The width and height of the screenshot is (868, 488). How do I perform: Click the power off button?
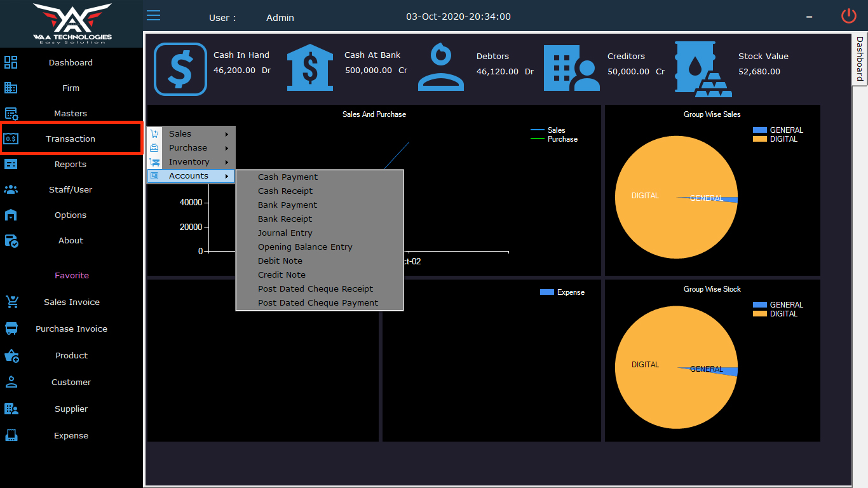click(x=848, y=16)
